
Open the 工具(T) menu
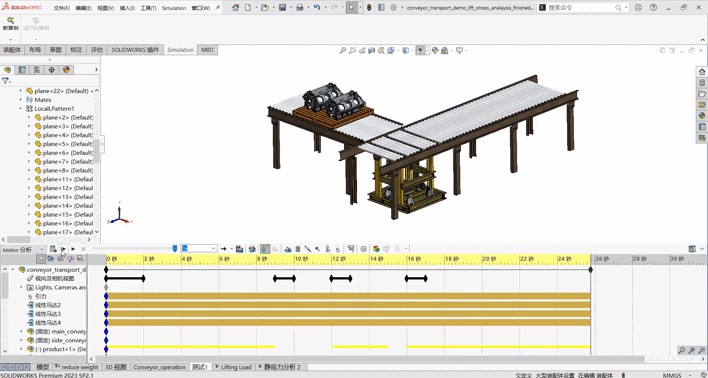click(148, 8)
